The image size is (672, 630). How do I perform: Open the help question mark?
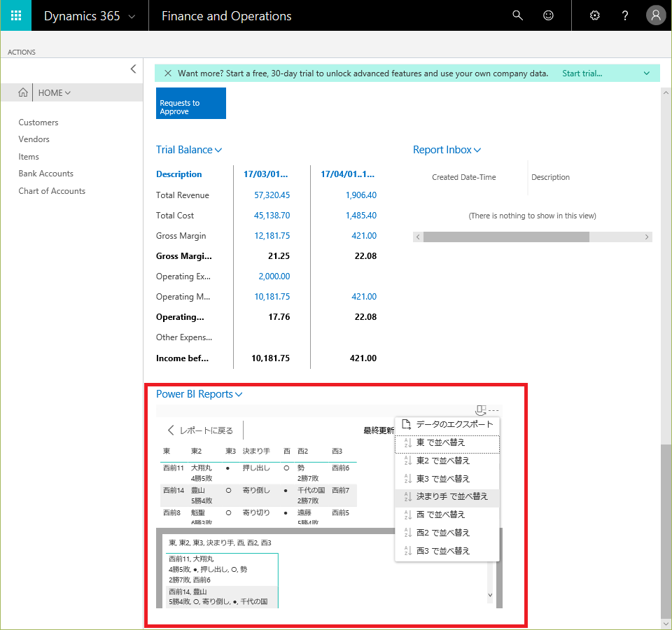[625, 15]
